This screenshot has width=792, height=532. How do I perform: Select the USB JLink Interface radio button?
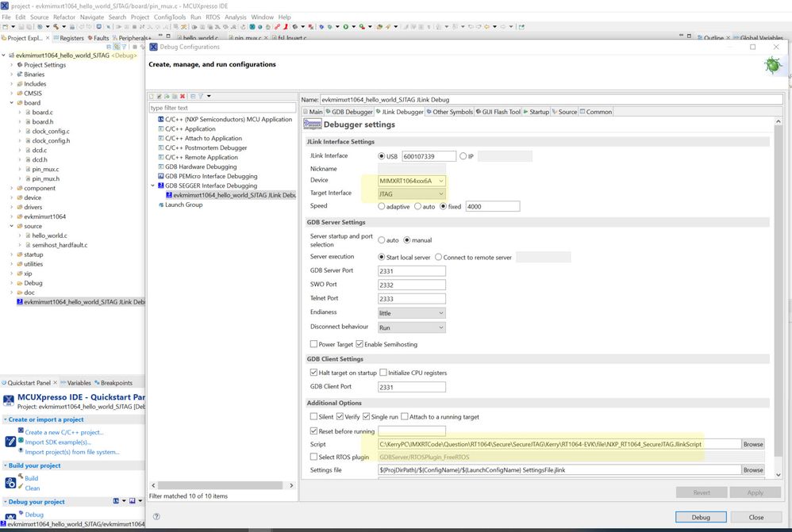coord(382,156)
